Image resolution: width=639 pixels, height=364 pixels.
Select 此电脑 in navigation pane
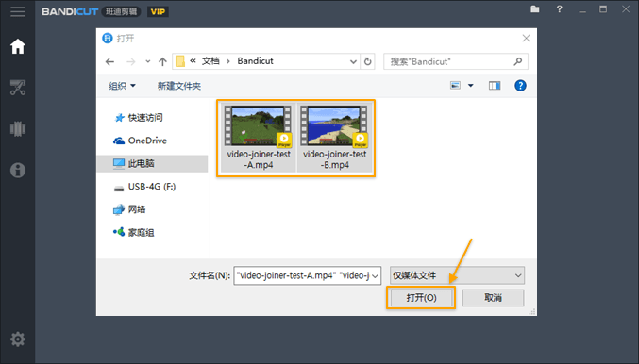[152, 164]
